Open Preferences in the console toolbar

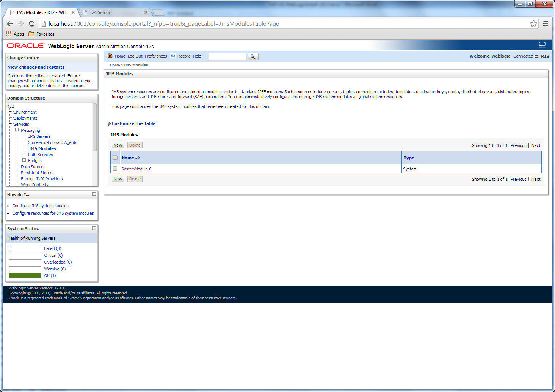[156, 56]
